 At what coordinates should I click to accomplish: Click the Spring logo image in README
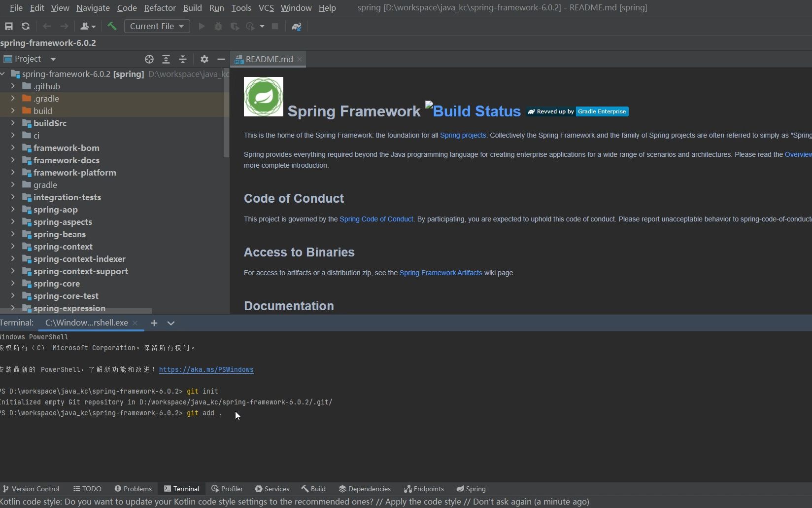pos(264,97)
